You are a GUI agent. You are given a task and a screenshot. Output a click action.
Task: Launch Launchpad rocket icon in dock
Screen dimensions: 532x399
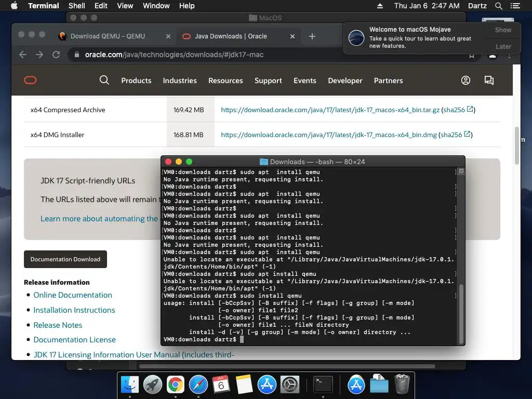click(153, 385)
